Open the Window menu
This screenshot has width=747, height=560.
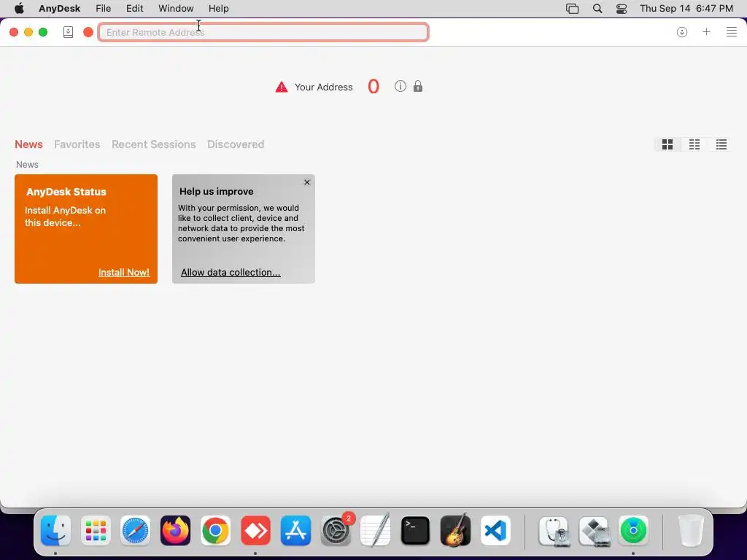coord(176,9)
